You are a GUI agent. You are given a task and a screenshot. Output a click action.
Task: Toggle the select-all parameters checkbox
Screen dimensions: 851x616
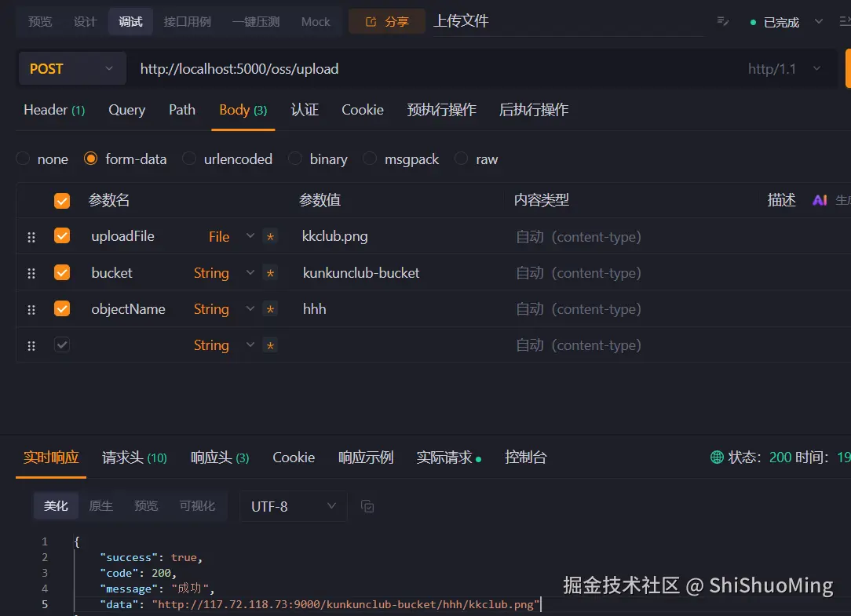pyautogui.click(x=62, y=201)
